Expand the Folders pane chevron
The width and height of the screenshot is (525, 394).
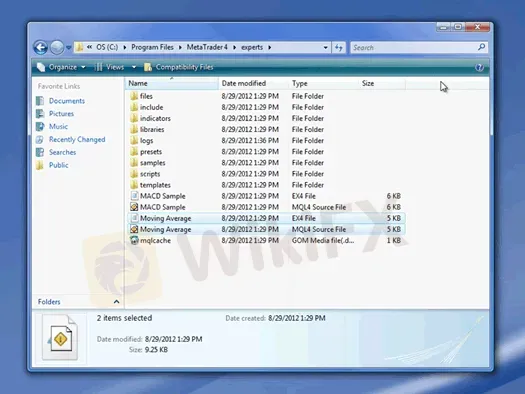[x=116, y=302]
